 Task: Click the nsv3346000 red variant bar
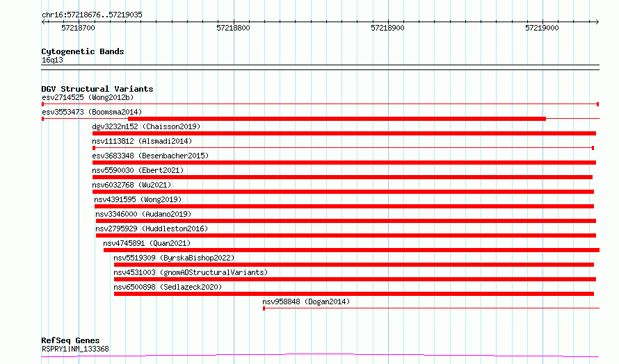pos(346,221)
